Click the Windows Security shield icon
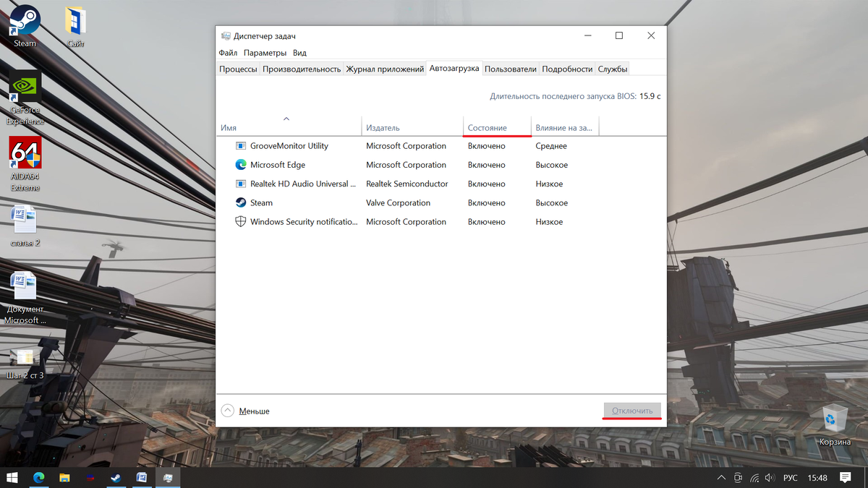 click(241, 222)
